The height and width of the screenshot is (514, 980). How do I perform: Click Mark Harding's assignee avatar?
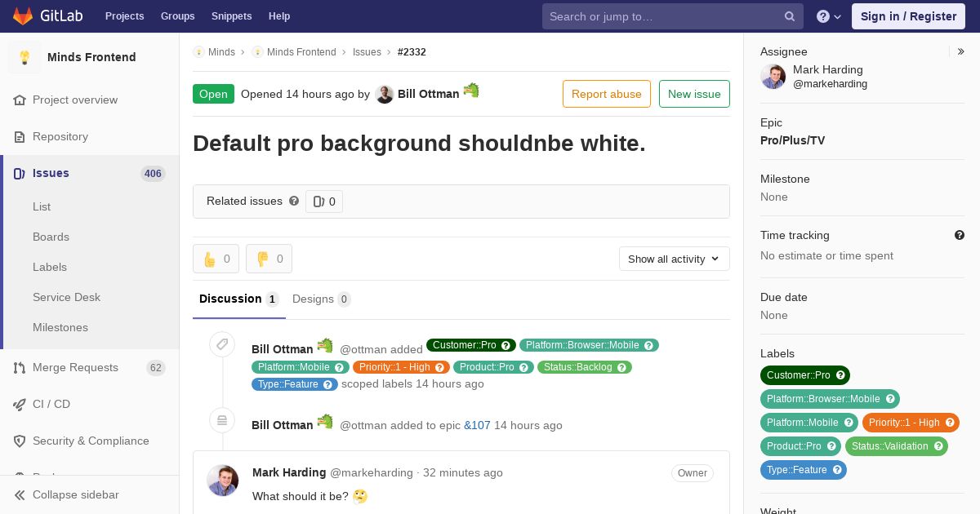point(773,77)
